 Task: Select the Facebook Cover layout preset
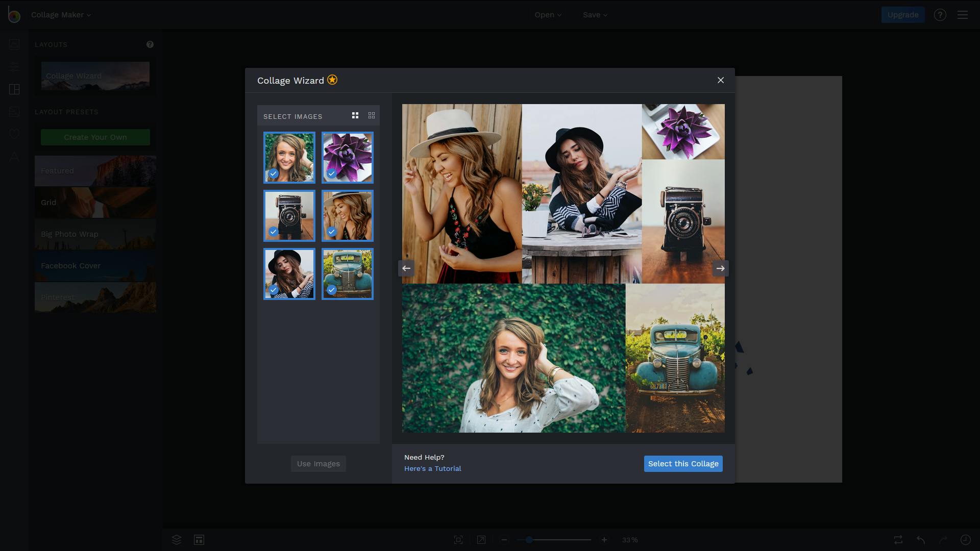tap(95, 266)
